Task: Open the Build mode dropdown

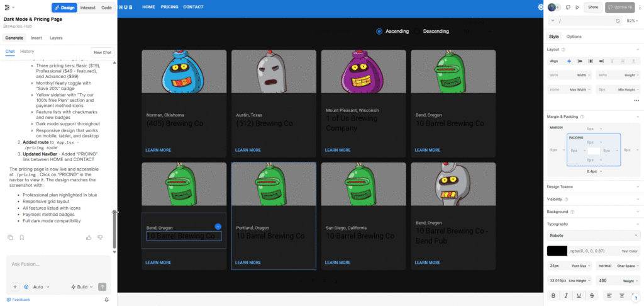Action: [x=82, y=286]
